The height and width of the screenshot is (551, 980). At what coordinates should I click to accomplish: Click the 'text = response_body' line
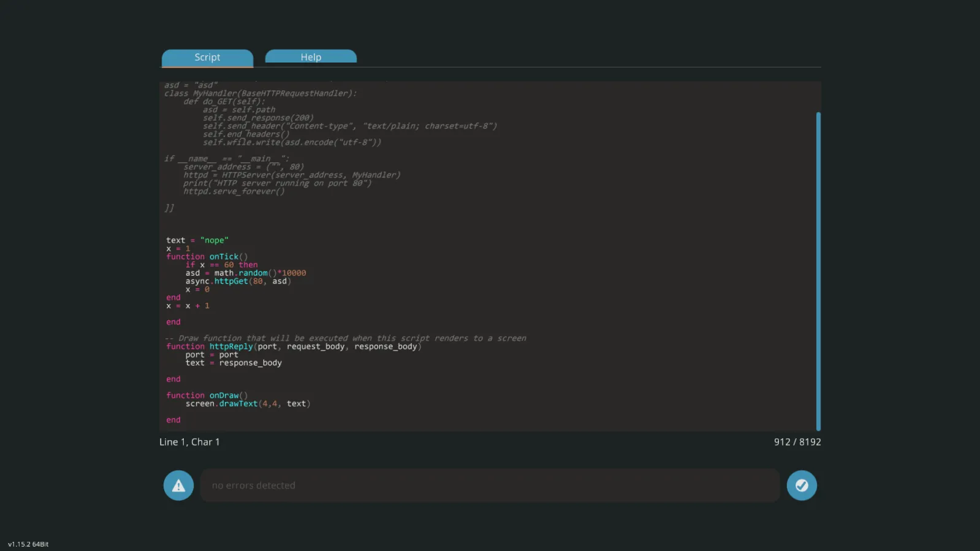(234, 363)
